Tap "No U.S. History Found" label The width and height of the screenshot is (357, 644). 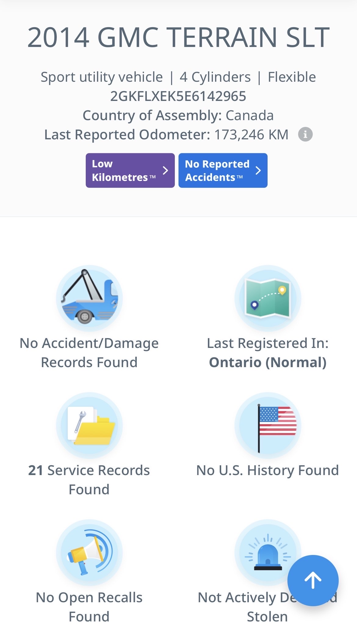(268, 470)
